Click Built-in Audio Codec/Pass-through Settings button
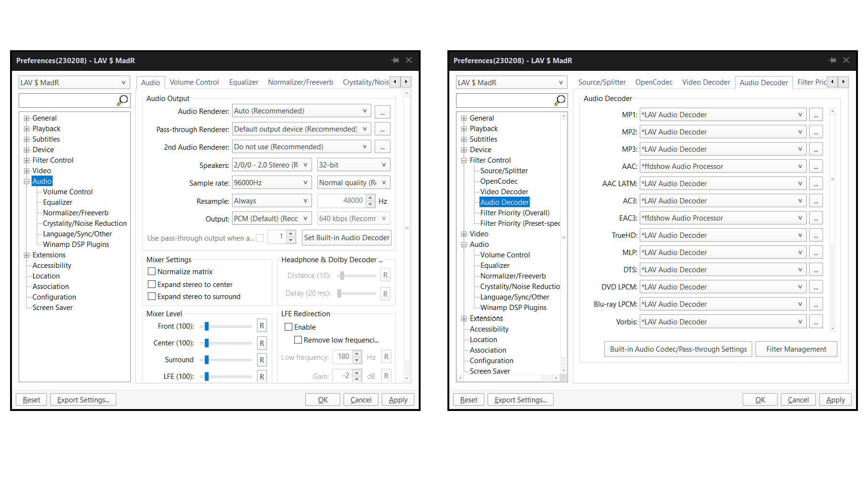The image size is (868, 488). tap(678, 349)
